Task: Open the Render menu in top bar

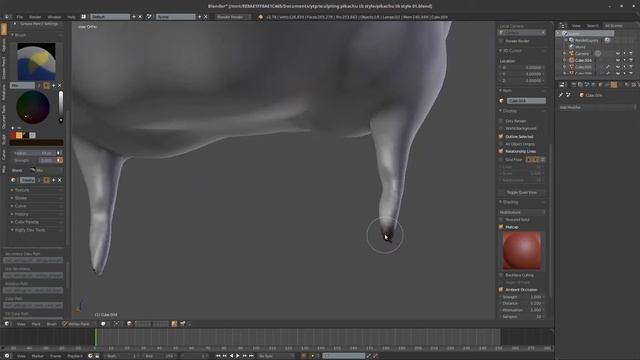Action: (35, 17)
